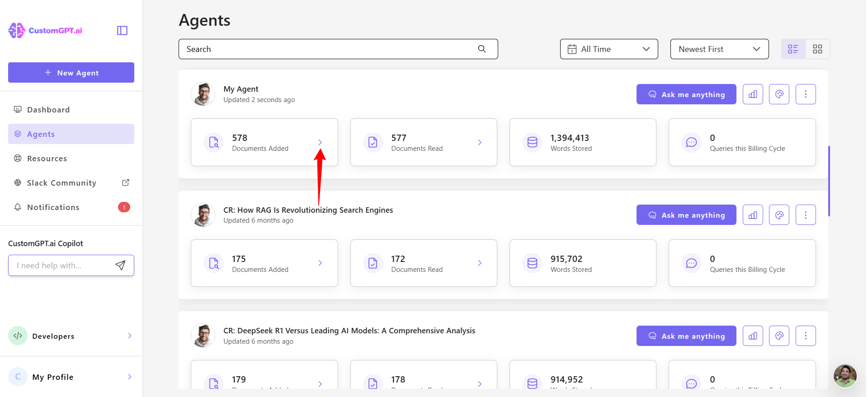Open the Newest First sort dropdown
The width and height of the screenshot is (868, 397).
[719, 49]
